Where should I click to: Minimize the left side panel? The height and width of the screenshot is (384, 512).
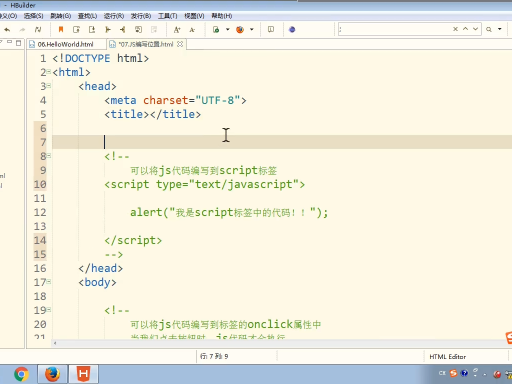tap(9, 42)
